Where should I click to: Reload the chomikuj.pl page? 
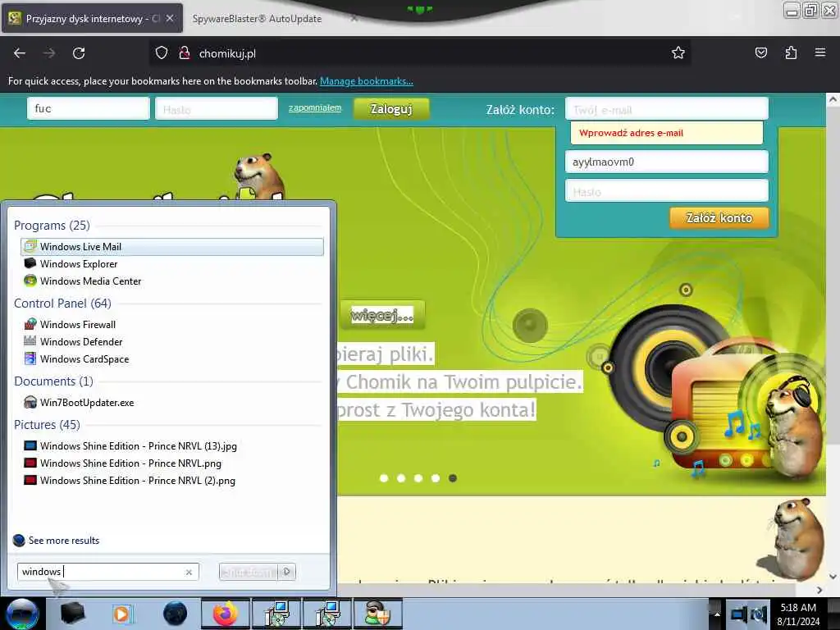point(79,53)
